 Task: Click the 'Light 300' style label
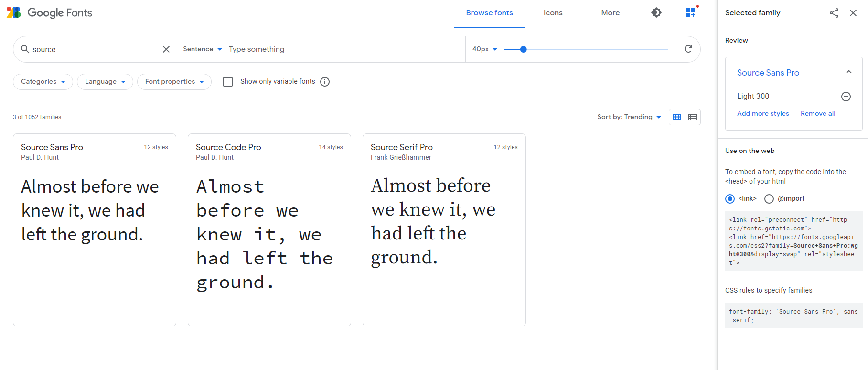(x=753, y=97)
